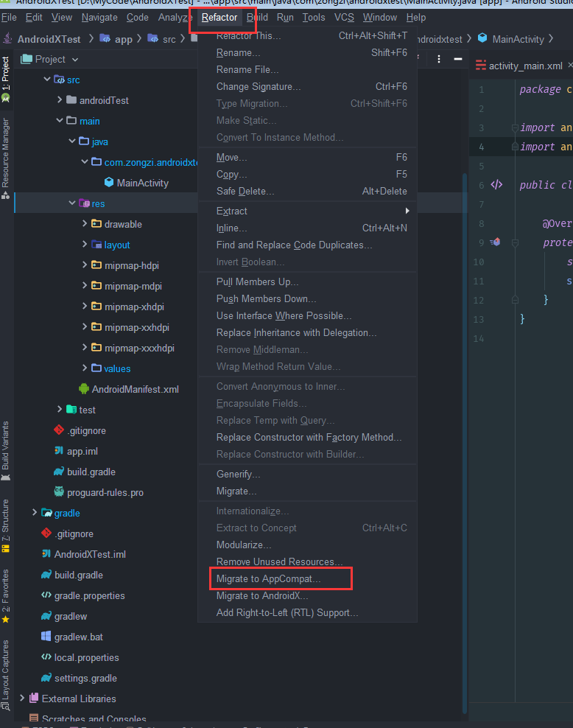
Task: Open the Build Variants side tab
Action: (x=6, y=451)
